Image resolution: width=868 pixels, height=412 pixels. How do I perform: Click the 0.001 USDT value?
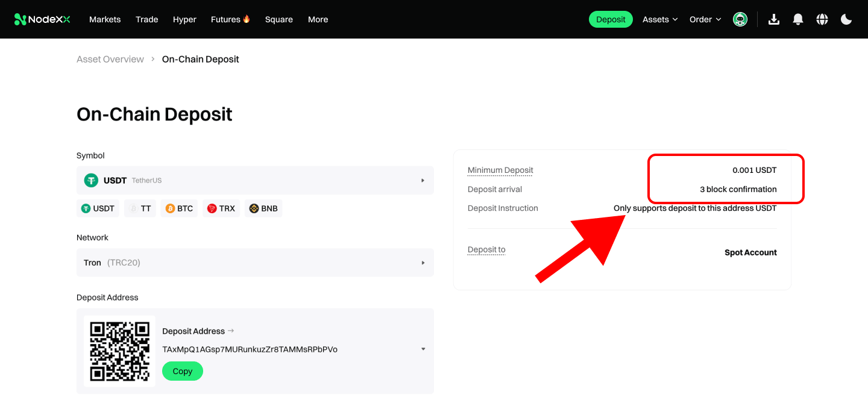pos(755,170)
